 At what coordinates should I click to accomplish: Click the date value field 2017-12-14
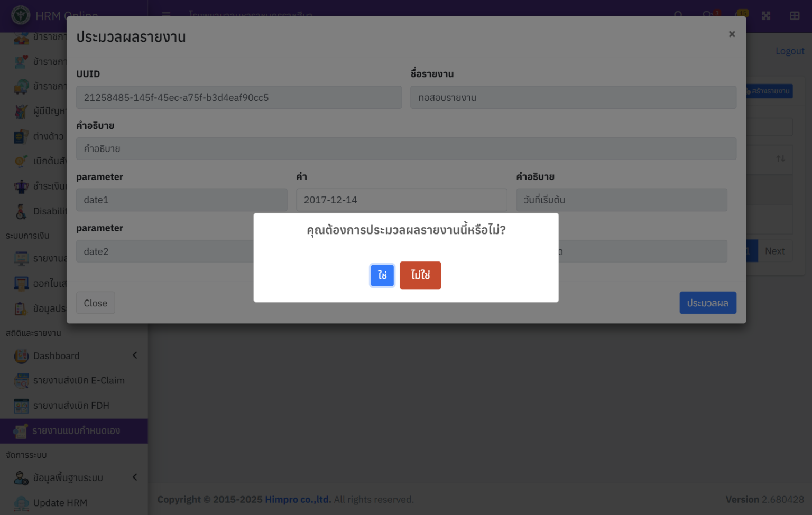point(401,200)
